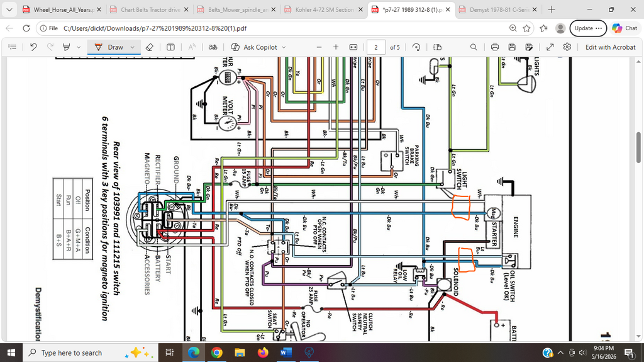Image resolution: width=644 pixels, height=362 pixels.
Task: Open Draw tool pen options dropdown
Action: coord(133,47)
